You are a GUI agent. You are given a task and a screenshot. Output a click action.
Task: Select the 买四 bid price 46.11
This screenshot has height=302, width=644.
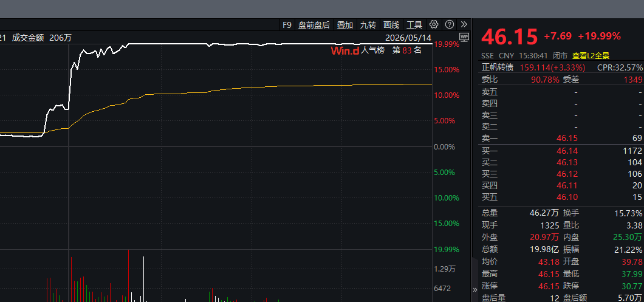(x=567, y=186)
